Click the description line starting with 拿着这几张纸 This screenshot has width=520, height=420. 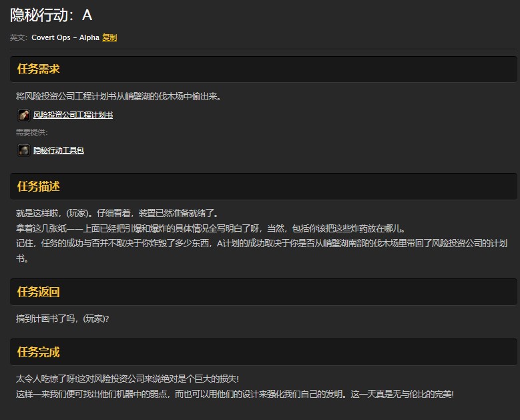[210, 228]
